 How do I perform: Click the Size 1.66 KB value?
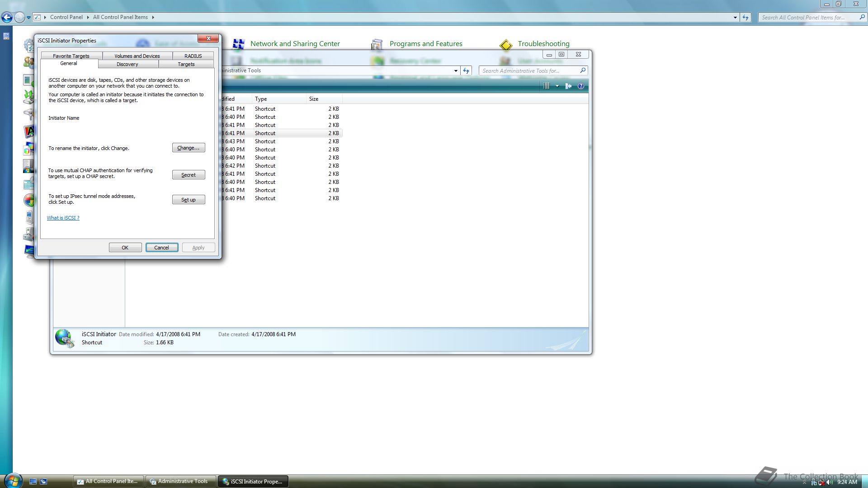coord(165,343)
